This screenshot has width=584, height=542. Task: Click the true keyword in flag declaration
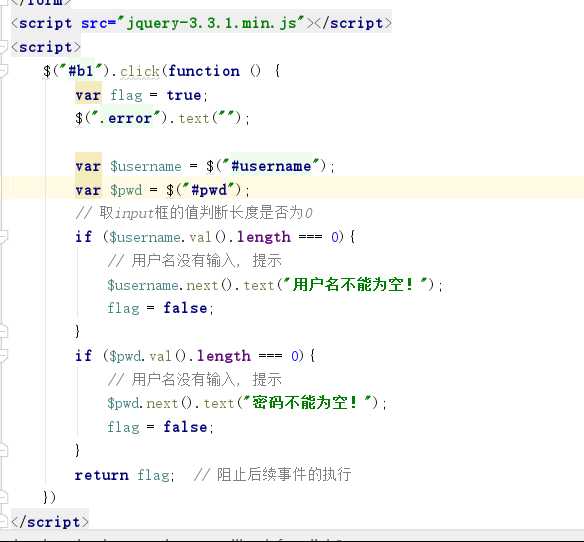[x=184, y=95]
